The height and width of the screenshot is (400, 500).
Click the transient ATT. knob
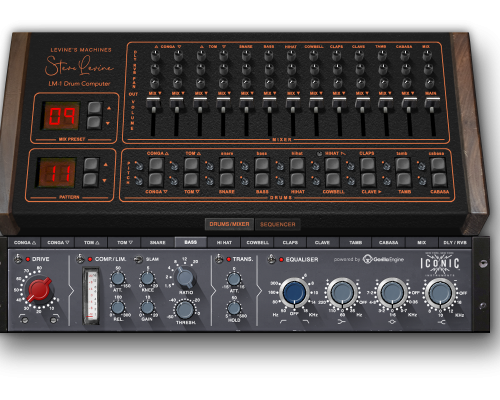click(x=234, y=279)
